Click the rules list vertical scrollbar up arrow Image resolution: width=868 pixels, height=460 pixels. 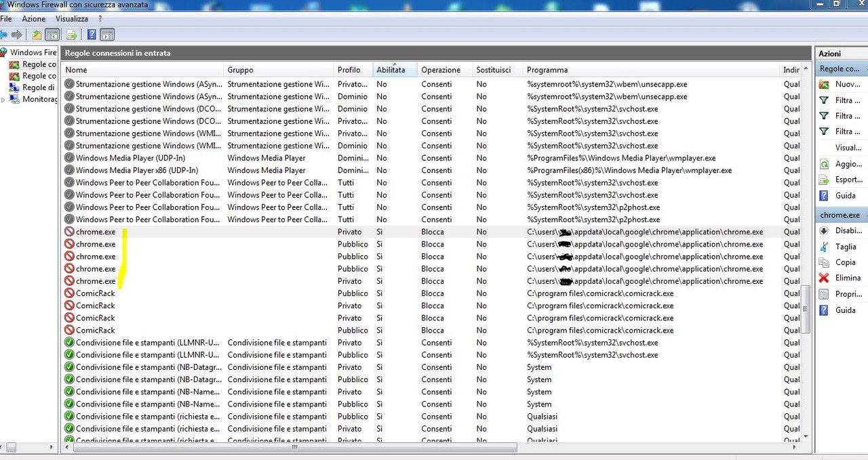click(x=806, y=69)
